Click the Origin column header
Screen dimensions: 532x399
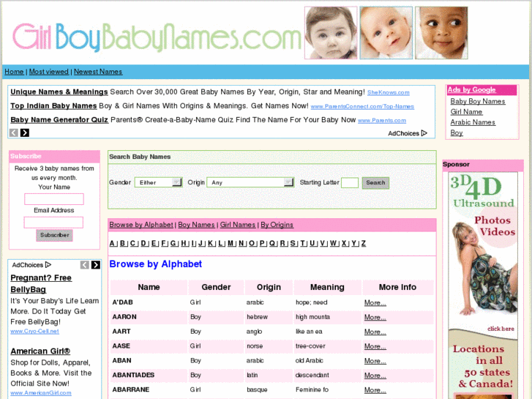coord(269,287)
